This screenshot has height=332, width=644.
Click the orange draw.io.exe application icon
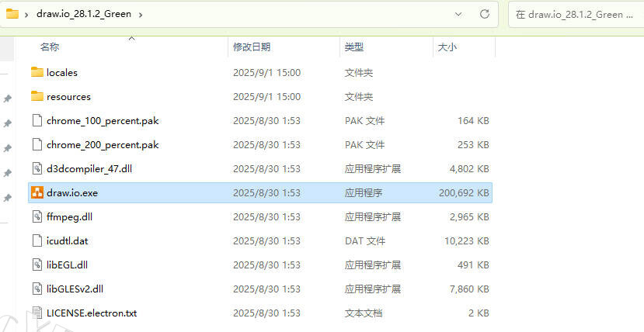coord(37,192)
